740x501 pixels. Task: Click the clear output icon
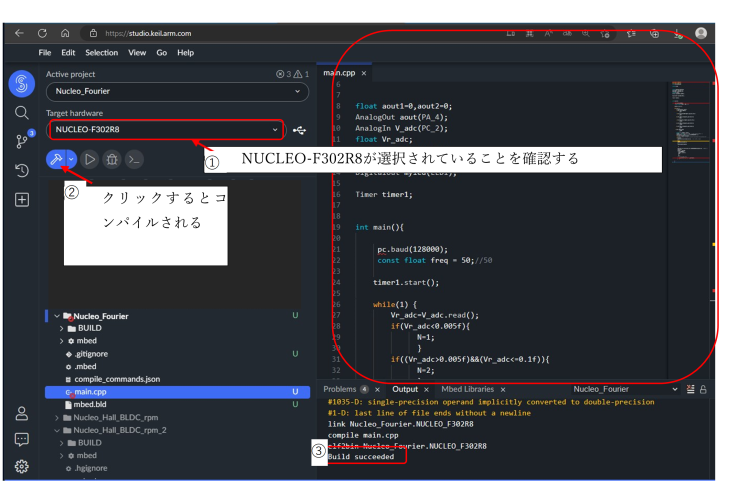(x=690, y=389)
